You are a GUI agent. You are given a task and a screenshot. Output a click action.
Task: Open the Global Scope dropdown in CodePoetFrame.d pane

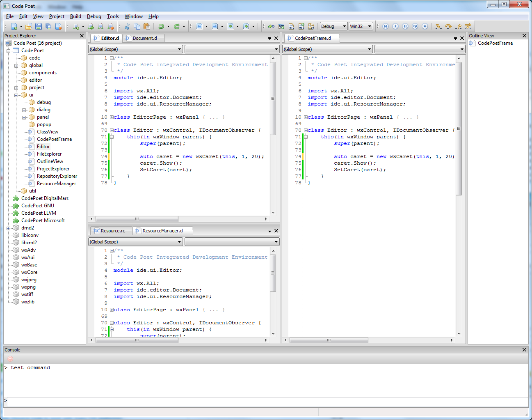327,49
